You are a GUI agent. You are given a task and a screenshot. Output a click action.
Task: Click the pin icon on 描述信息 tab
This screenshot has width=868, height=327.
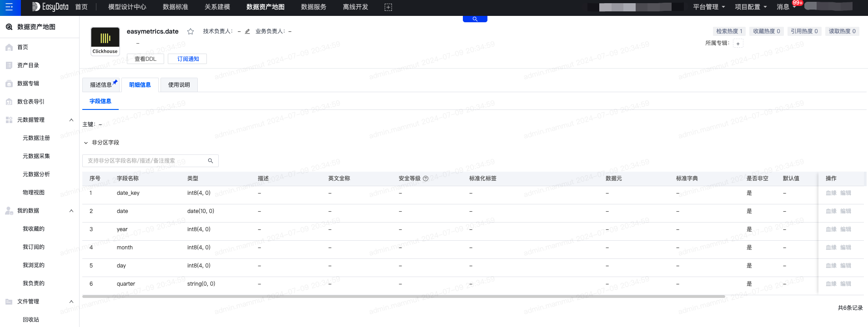(x=115, y=82)
